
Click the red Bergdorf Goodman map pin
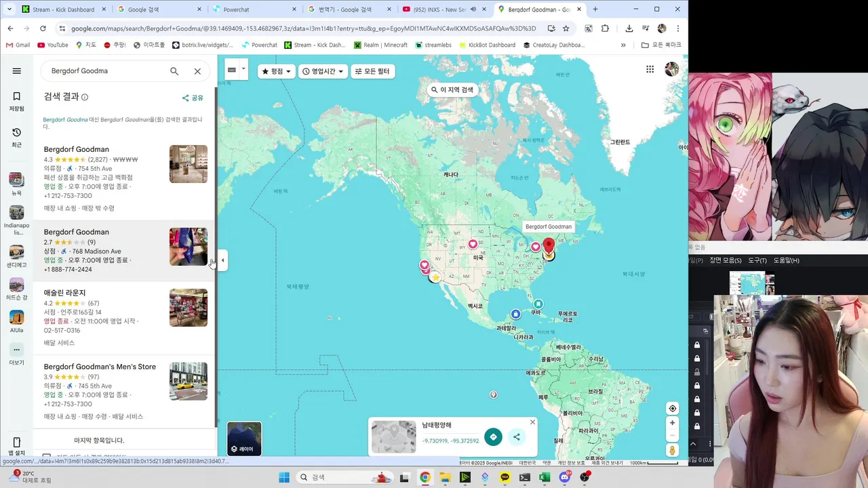coord(549,247)
